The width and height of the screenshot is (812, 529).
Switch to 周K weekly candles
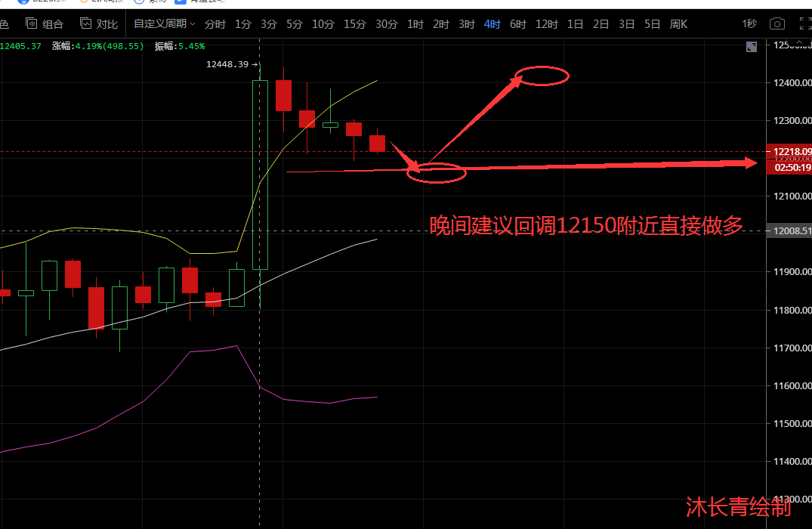(x=678, y=24)
